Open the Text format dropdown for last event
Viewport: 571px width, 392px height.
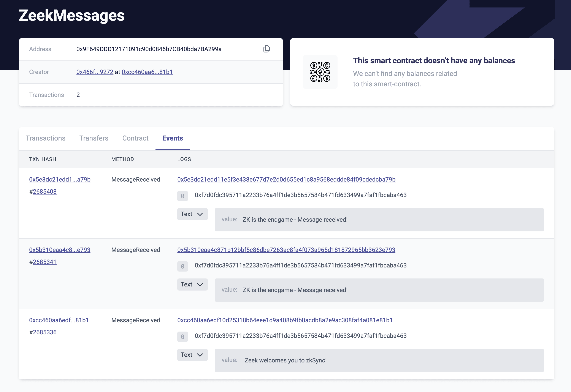pos(192,355)
